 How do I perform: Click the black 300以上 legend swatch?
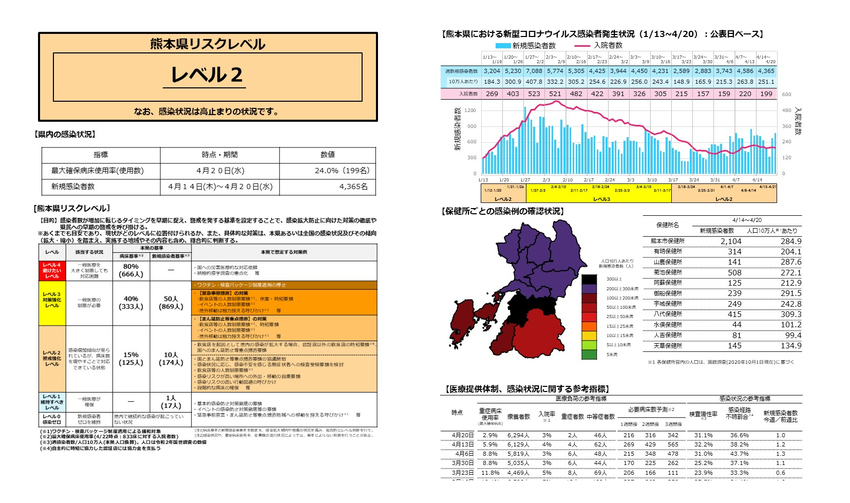point(589,280)
